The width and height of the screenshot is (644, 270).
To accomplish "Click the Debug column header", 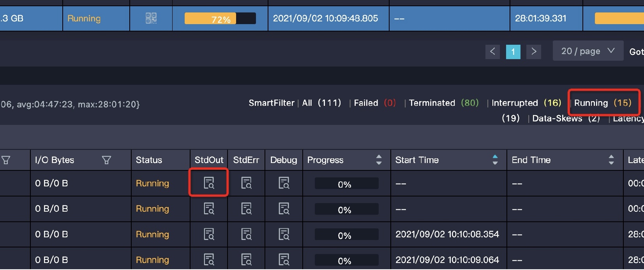I will point(284,160).
